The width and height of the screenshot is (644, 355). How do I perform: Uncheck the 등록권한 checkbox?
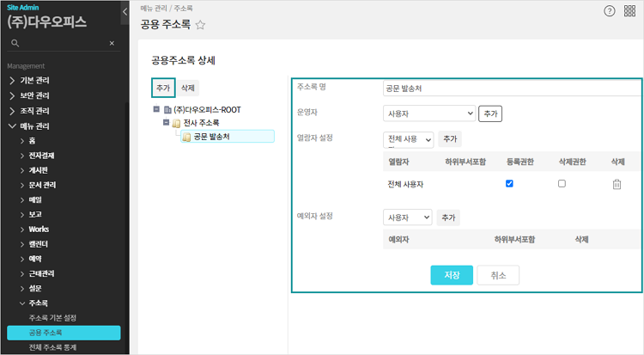(509, 184)
